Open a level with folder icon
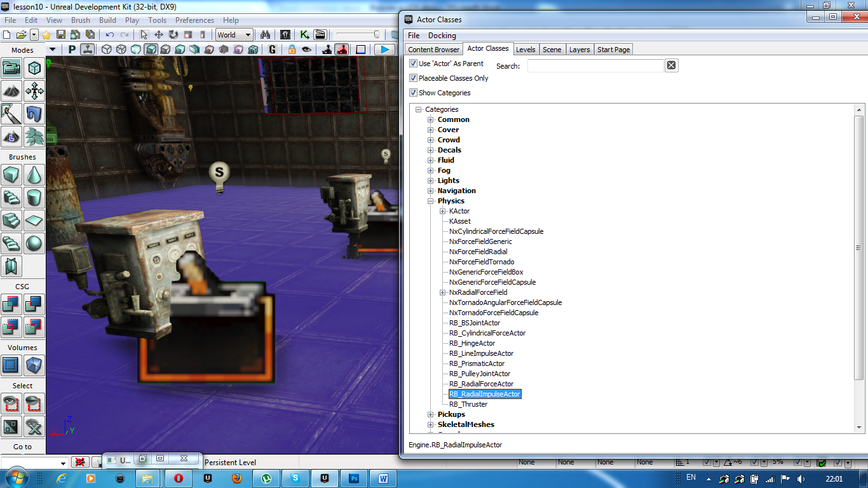 (x=21, y=35)
